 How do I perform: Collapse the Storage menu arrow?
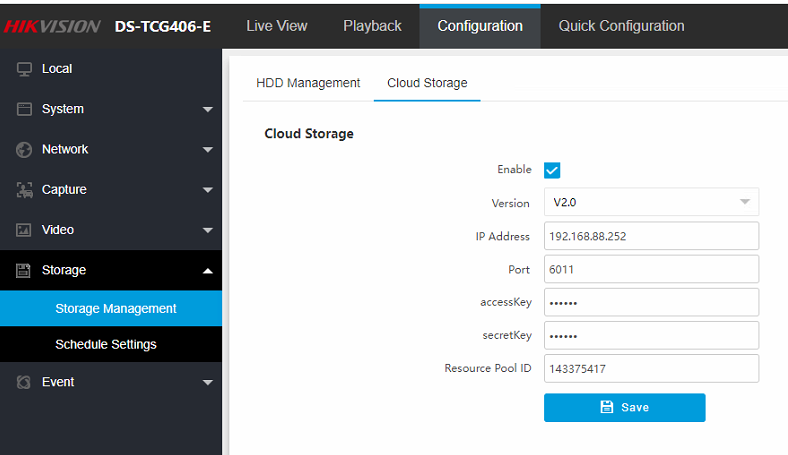coord(207,270)
